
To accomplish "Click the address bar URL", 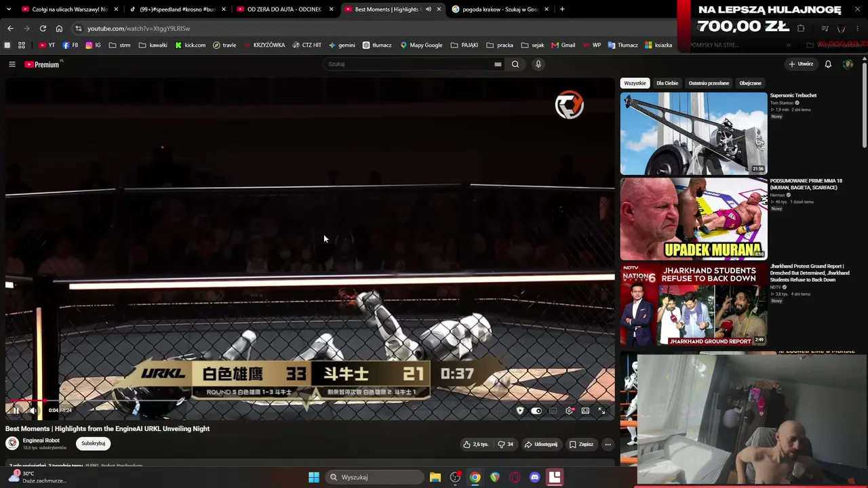I will pos(138,28).
